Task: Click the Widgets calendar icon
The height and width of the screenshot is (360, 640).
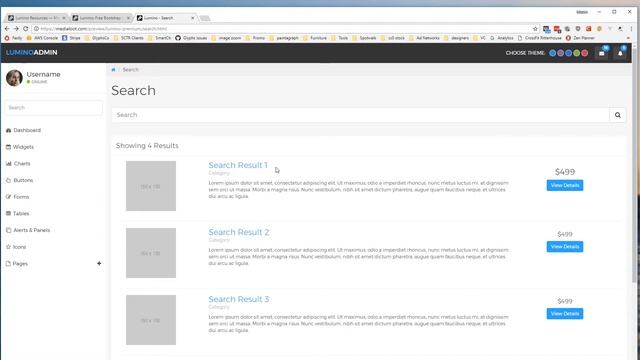Action: (8, 147)
